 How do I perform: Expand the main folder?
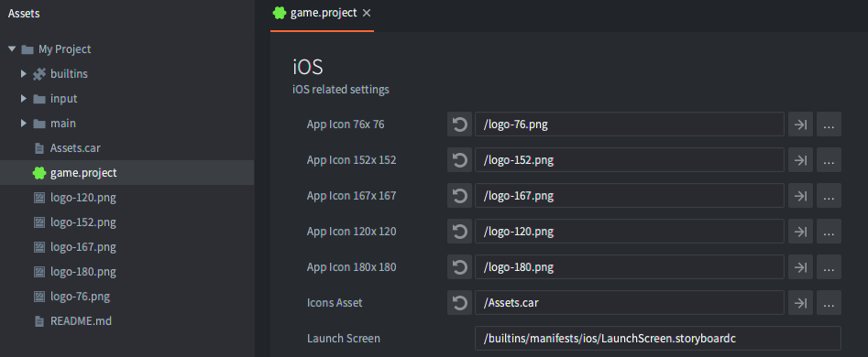point(24,124)
